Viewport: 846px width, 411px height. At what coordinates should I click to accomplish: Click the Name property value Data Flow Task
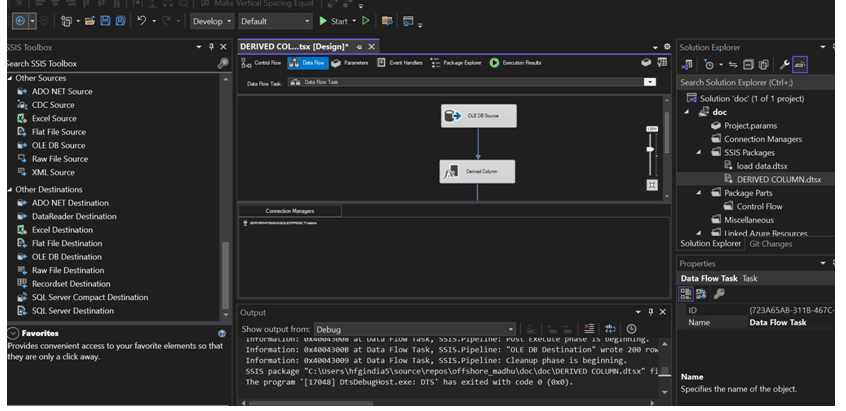pyautogui.click(x=778, y=323)
